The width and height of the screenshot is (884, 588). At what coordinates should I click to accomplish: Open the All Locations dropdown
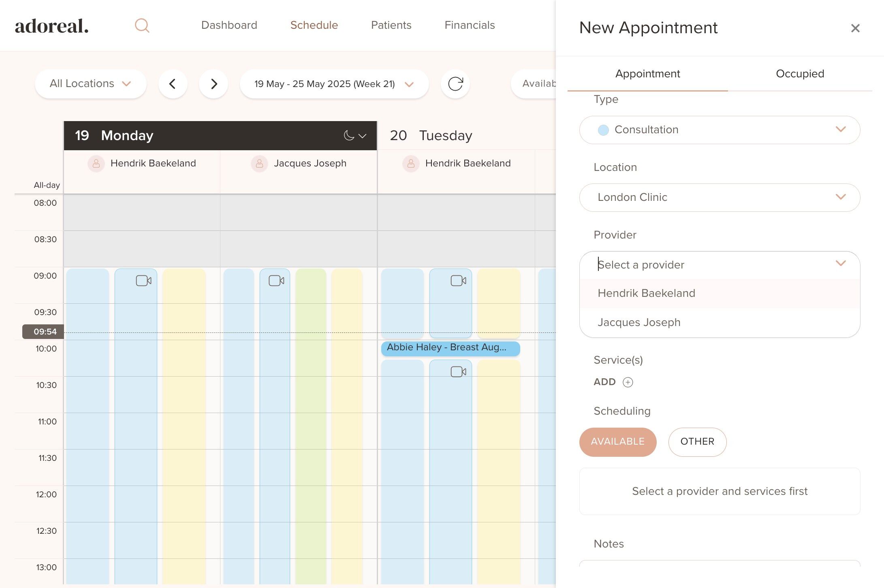click(90, 84)
